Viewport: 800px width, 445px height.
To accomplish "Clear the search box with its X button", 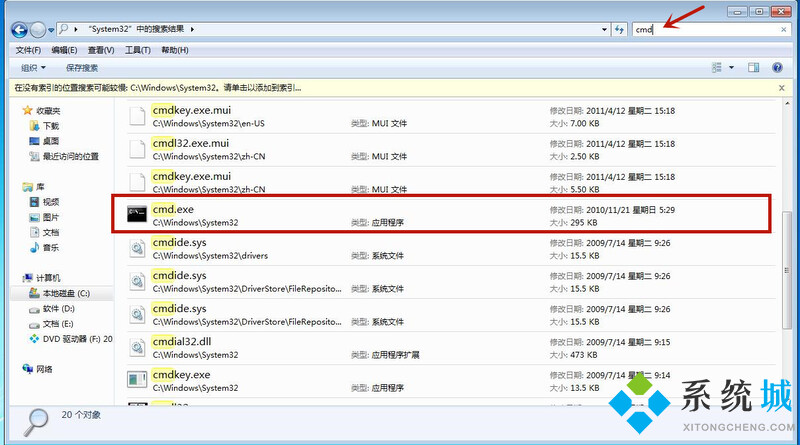I will [x=784, y=30].
